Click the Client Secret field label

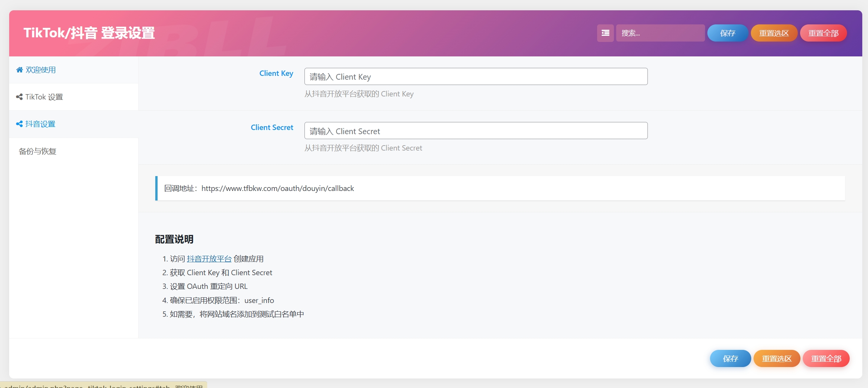272,127
